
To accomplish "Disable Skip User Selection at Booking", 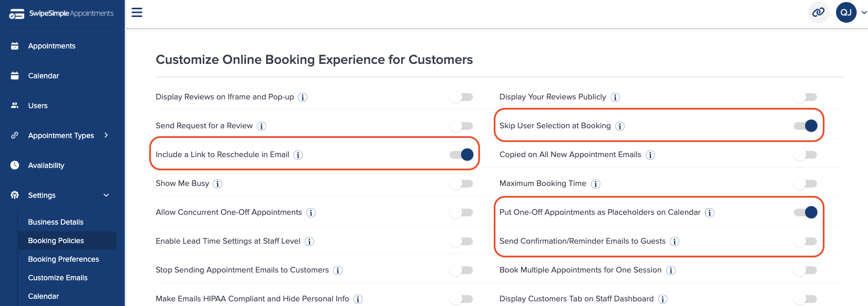I will tap(805, 126).
